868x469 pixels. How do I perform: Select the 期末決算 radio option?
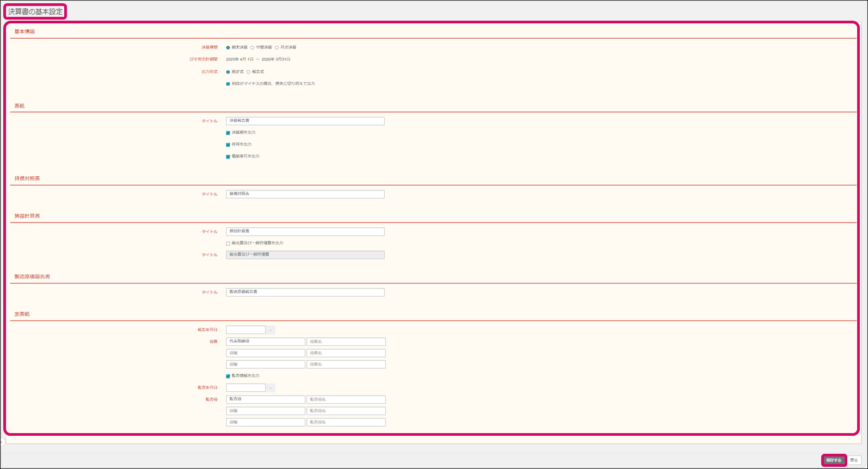pos(228,48)
